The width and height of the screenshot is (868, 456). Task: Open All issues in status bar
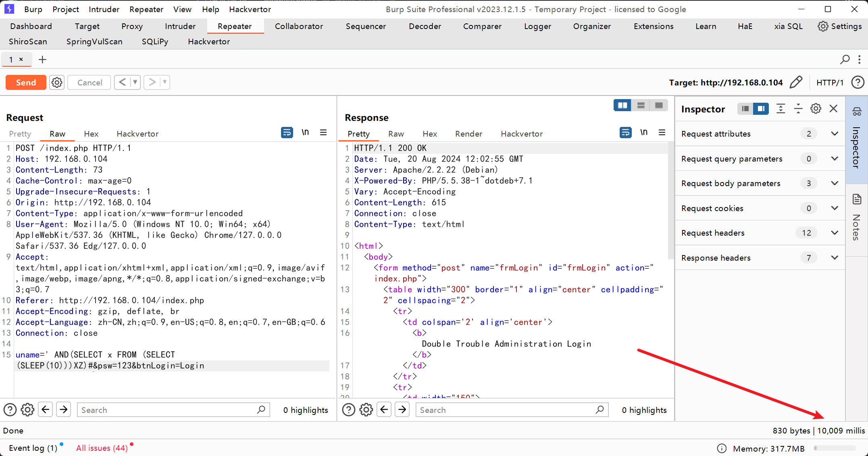102,448
